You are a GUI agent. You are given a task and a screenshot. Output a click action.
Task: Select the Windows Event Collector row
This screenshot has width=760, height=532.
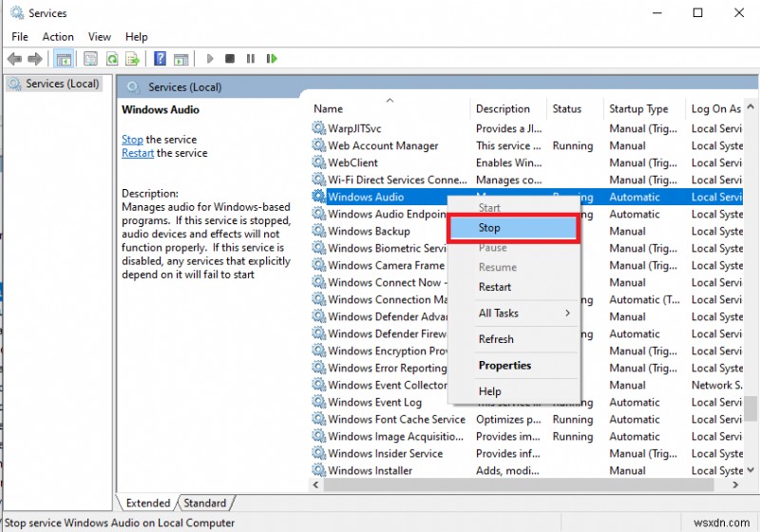526,385
